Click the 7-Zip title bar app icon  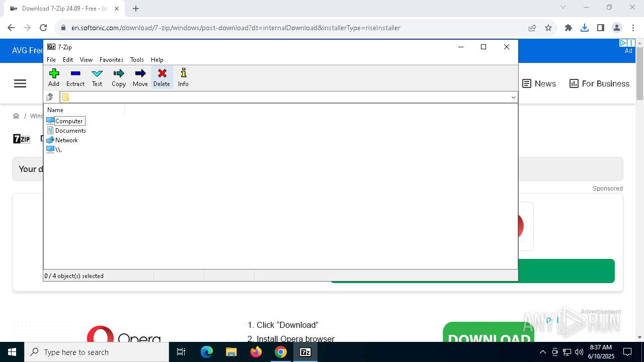(x=51, y=47)
